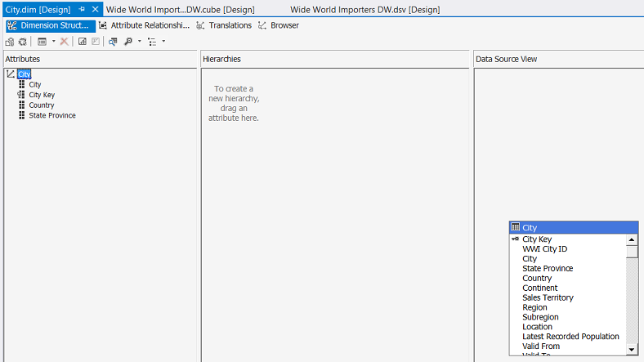The width and height of the screenshot is (644, 362).
Task: Click the City table scroll-down arrow
Action: click(x=632, y=350)
